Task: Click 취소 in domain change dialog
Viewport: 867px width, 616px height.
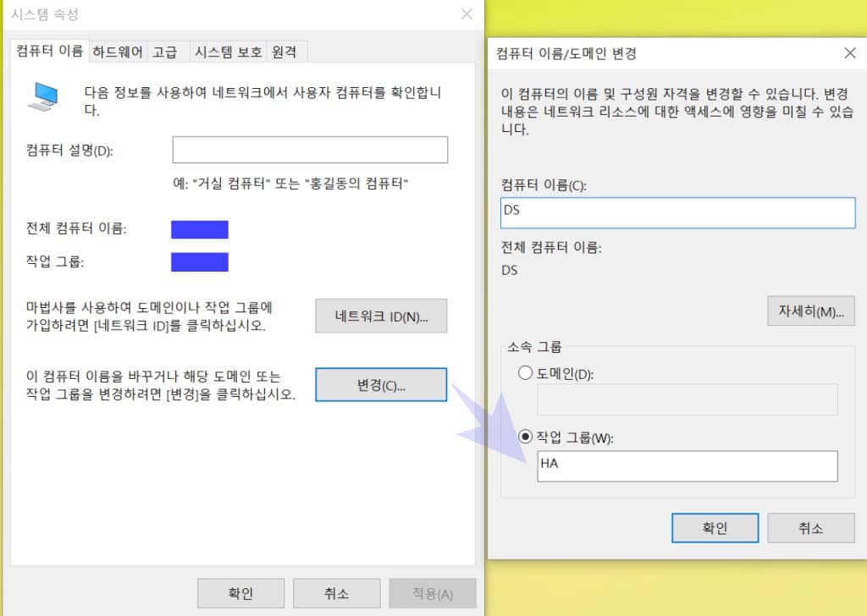Action: pos(810,528)
